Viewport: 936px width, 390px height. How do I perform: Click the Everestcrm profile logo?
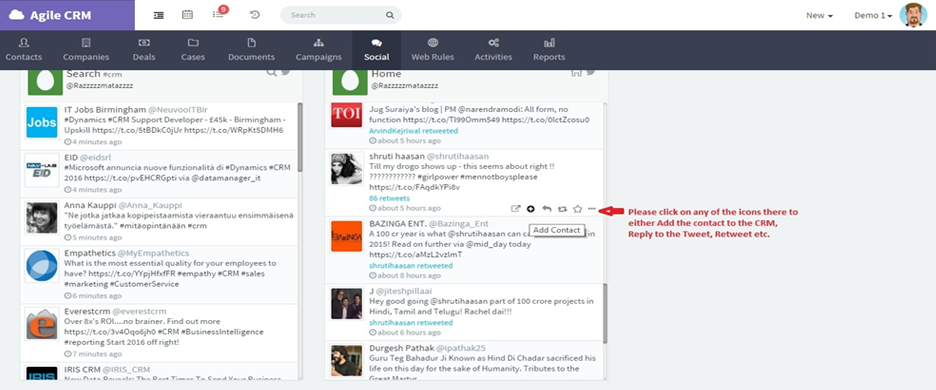(42, 324)
